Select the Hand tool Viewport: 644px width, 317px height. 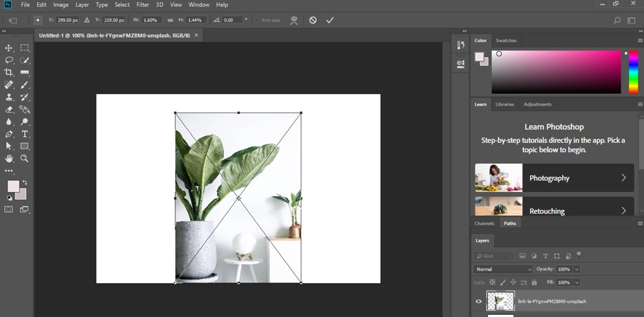click(8, 159)
